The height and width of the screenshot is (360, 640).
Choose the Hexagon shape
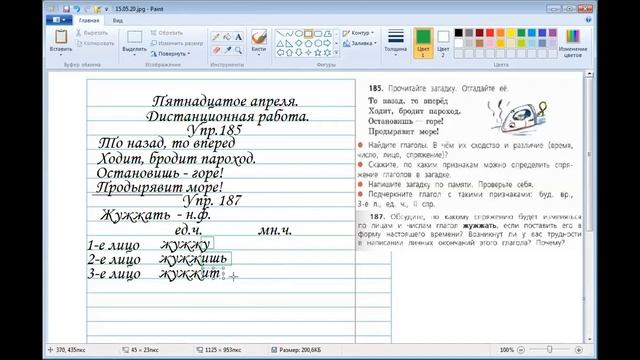(318, 43)
